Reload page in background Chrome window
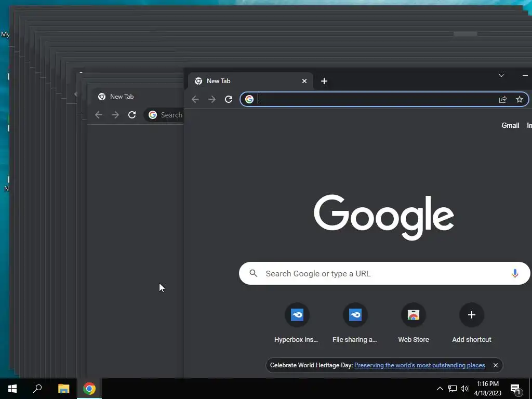This screenshot has height=399, width=532. (132, 115)
